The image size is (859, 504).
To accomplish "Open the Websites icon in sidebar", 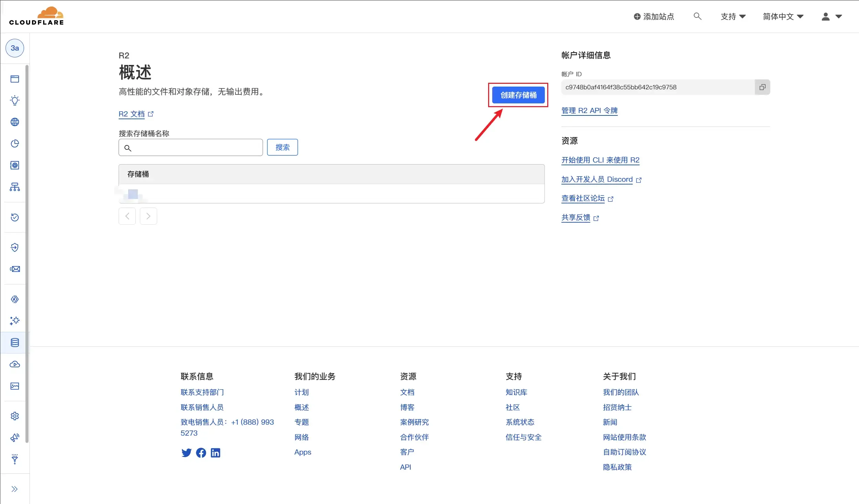I will coord(15,79).
